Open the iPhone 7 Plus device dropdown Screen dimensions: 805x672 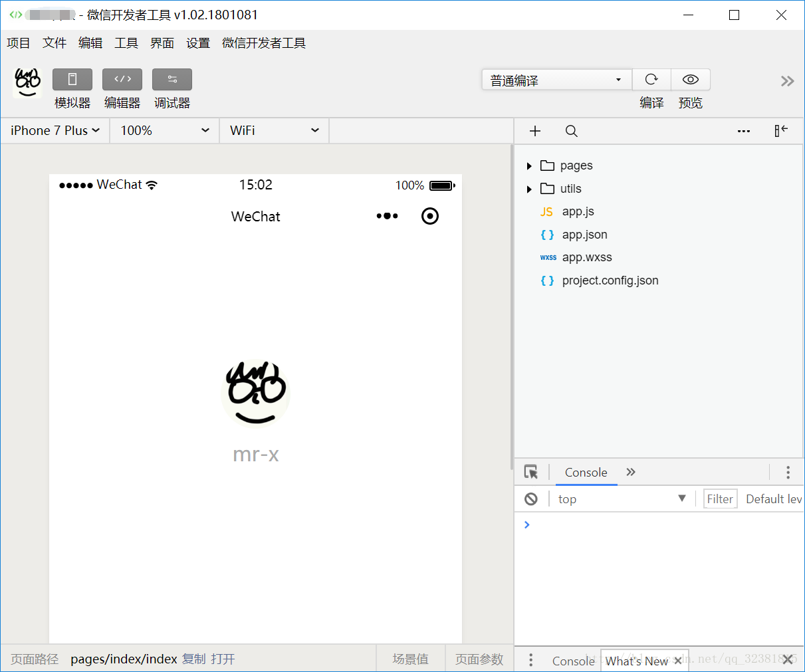pyautogui.click(x=55, y=130)
